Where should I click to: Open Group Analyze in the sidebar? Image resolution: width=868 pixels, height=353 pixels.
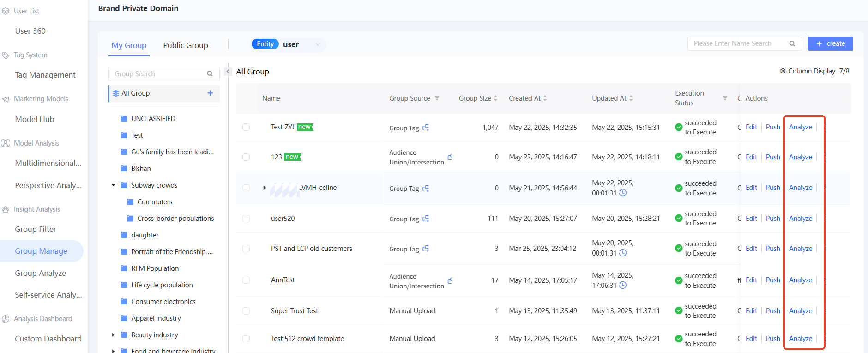click(x=41, y=273)
